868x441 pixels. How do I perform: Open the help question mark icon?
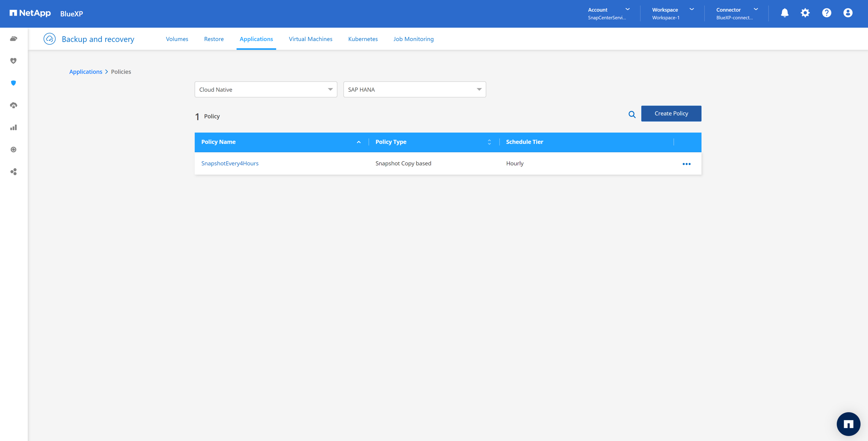click(826, 13)
